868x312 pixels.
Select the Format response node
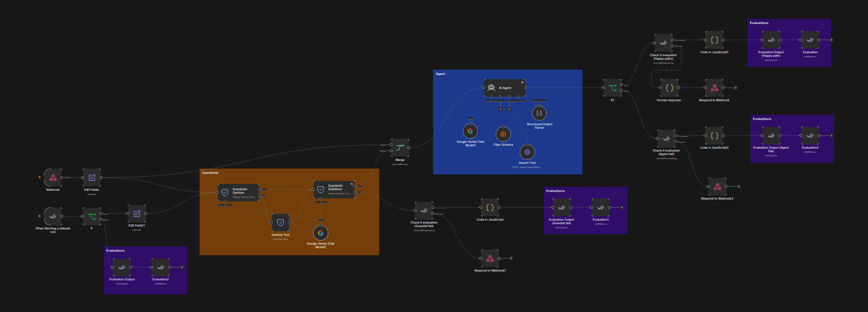(x=669, y=88)
